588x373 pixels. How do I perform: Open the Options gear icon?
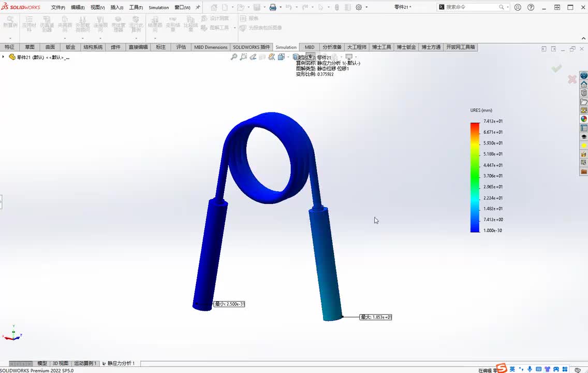(x=359, y=7)
